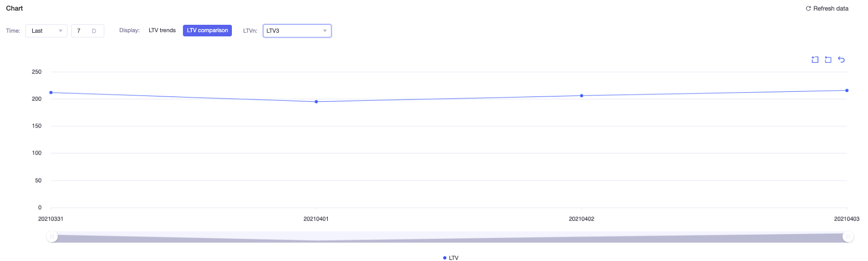Click the zoom reset icon
The image size is (868, 261).
(x=828, y=60)
